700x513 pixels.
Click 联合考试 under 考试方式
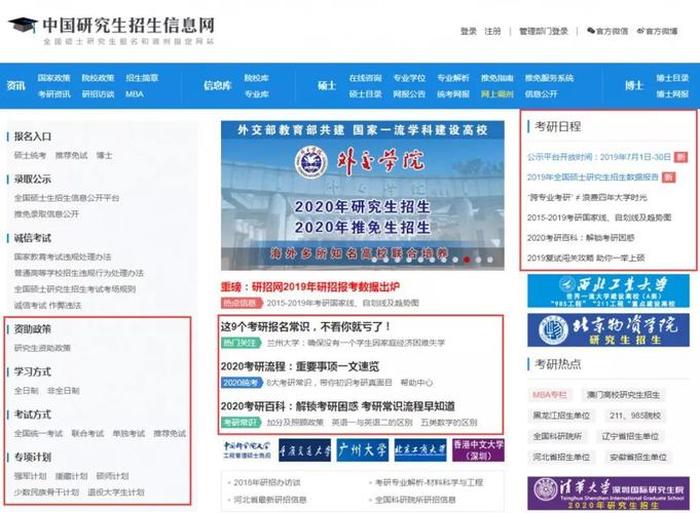click(88, 434)
